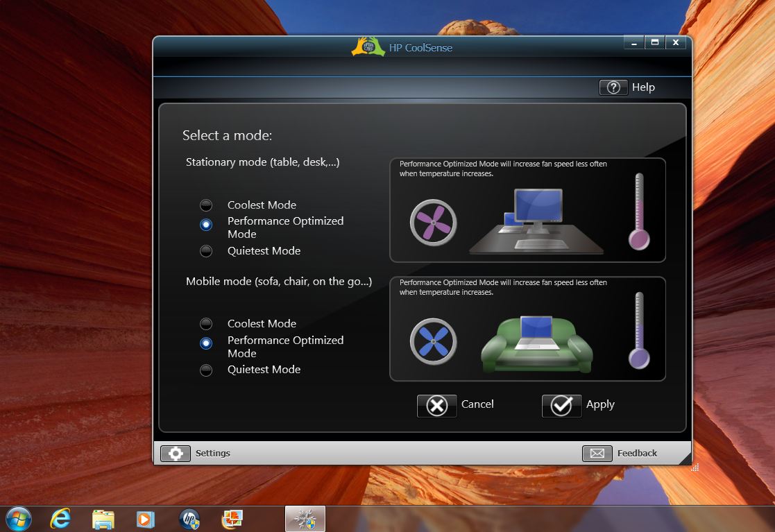
Task: Select mobile Quietest Mode radio button
Action: (206, 370)
